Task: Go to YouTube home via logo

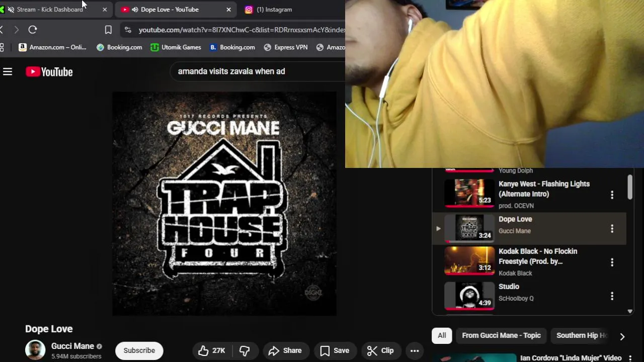Action: click(x=49, y=72)
